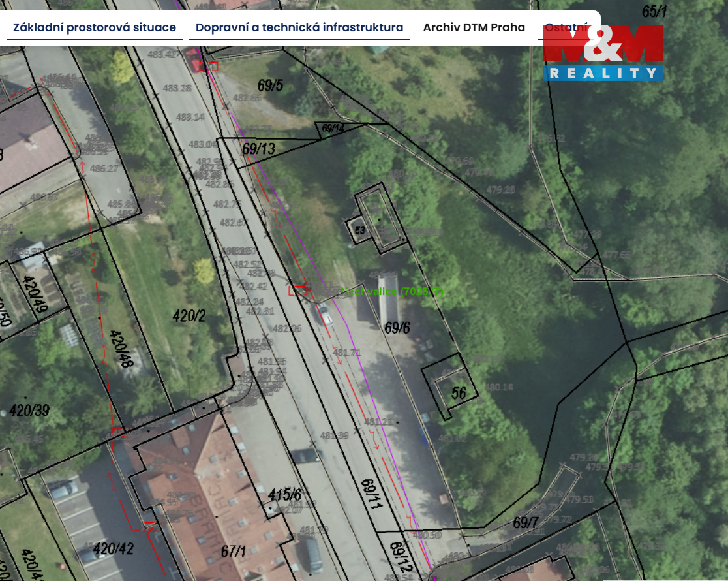The width and height of the screenshot is (728, 581).
Task: Switch to Dopravní a technická infrastruktura tab
Action: [299, 27]
